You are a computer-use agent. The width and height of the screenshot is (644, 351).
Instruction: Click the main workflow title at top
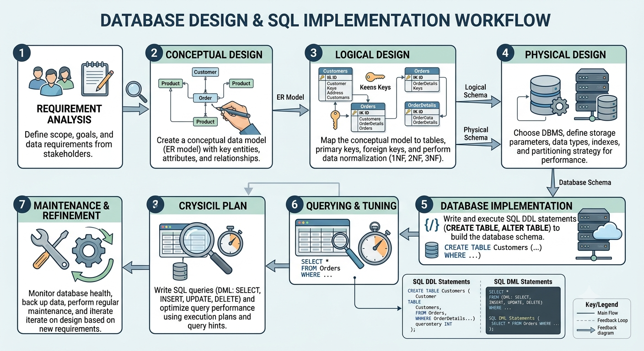(325, 21)
